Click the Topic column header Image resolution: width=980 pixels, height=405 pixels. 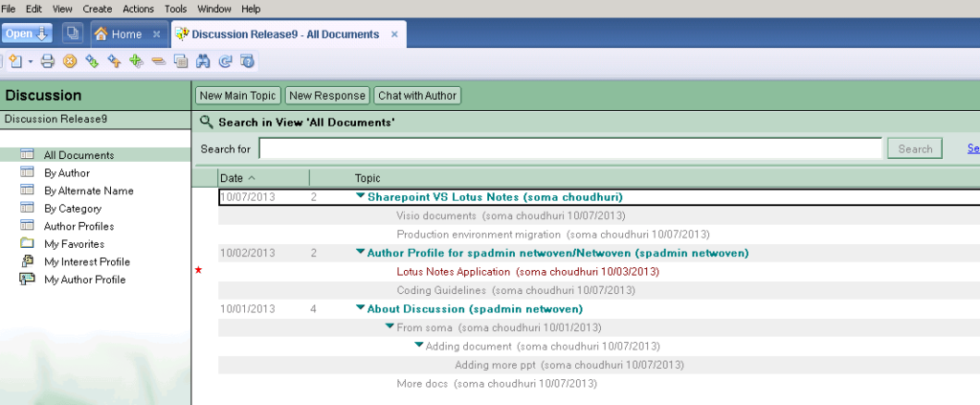(367, 178)
